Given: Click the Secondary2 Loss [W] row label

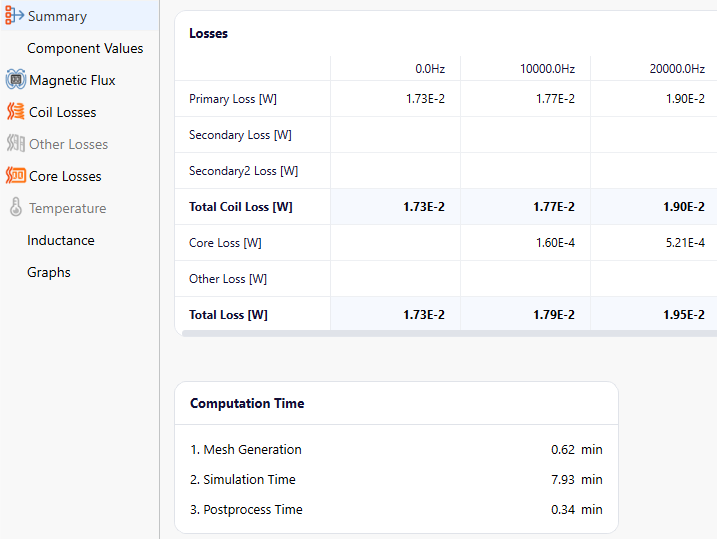Looking at the screenshot, I should (243, 171).
